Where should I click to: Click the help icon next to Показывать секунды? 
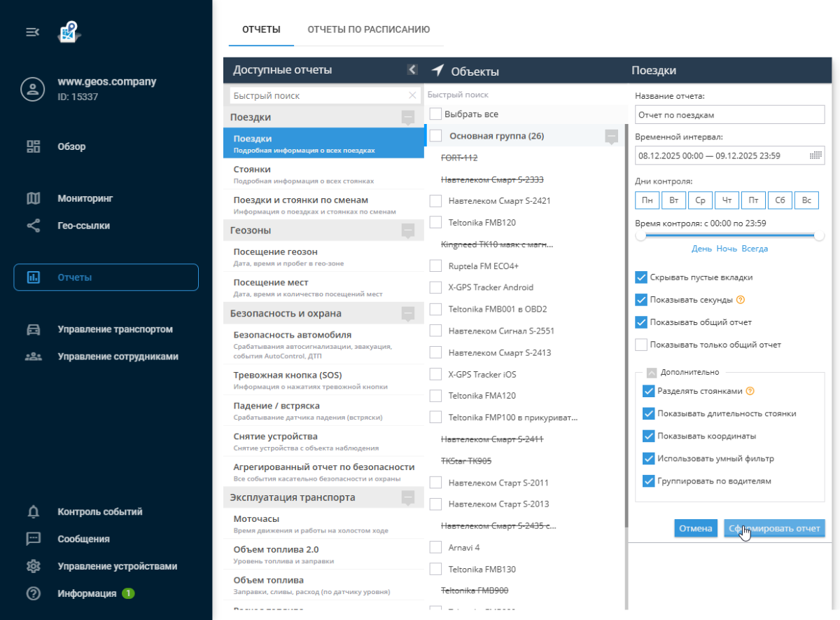pos(740,300)
